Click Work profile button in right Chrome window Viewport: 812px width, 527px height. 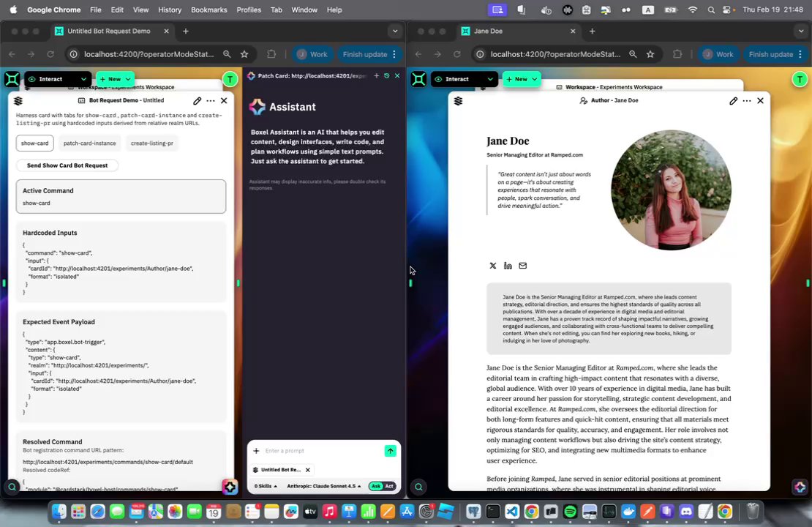(x=719, y=54)
